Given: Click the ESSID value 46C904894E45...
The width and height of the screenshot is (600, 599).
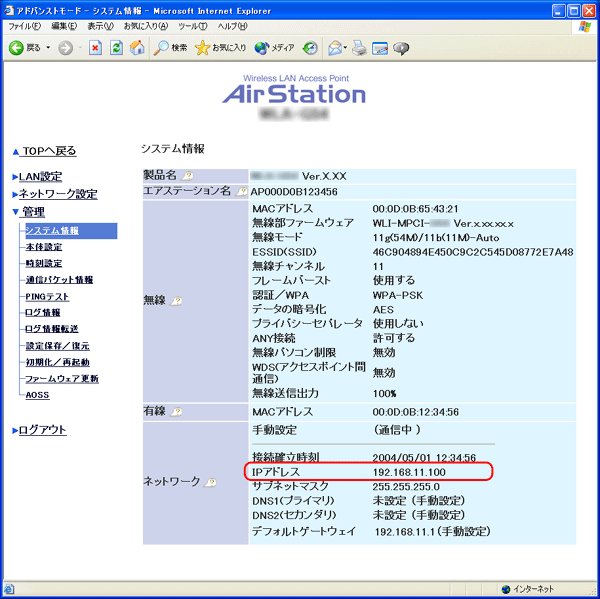Looking at the screenshot, I should (473, 252).
